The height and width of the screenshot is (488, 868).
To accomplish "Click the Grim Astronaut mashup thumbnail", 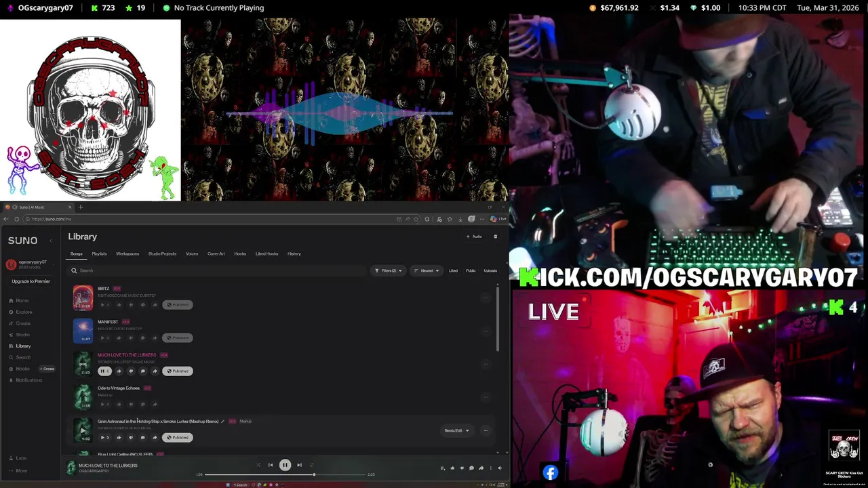I will coord(83,430).
